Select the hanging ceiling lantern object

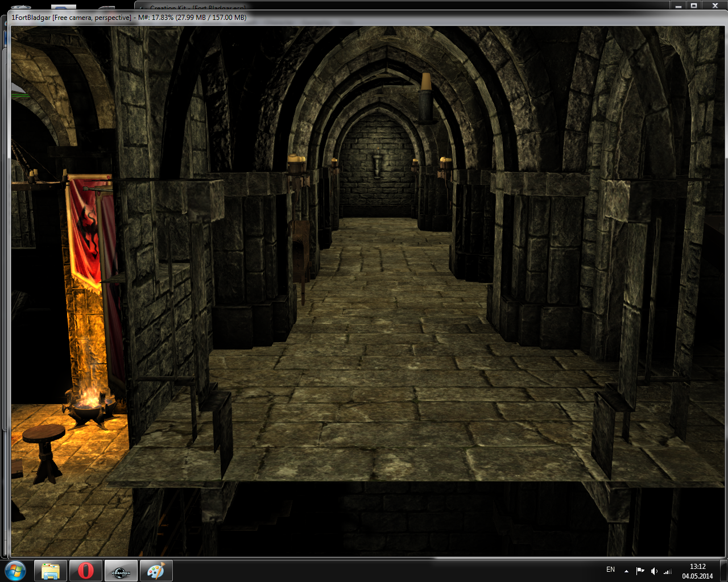[x=426, y=98]
